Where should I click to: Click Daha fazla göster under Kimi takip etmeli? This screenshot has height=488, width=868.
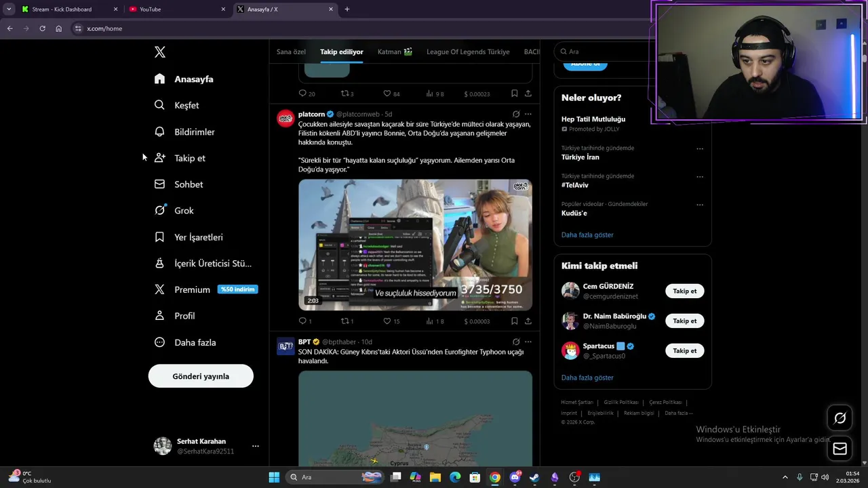coord(587,378)
